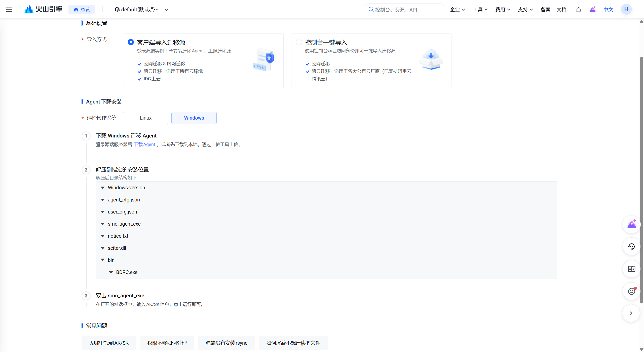Click the 下载 Agent link

pyautogui.click(x=144, y=145)
